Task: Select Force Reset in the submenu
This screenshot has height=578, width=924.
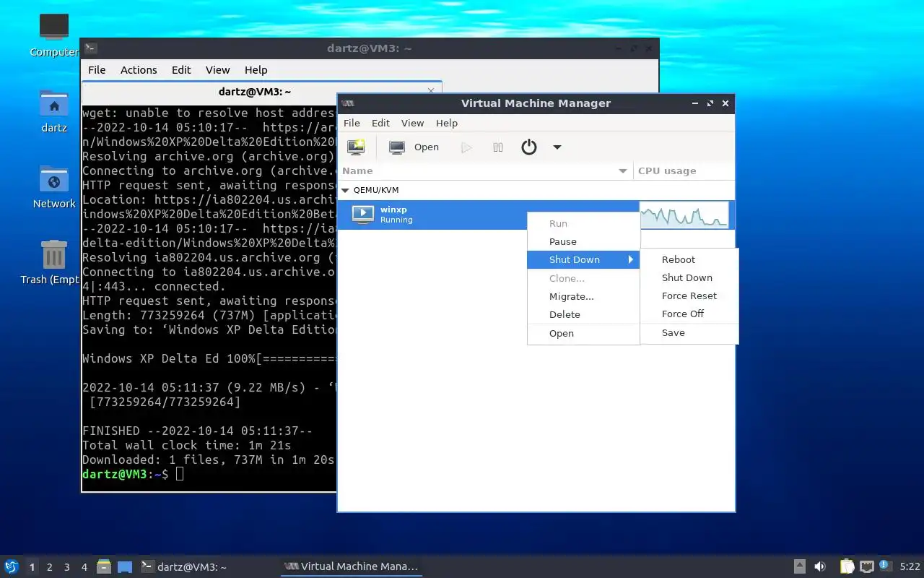Action: pyautogui.click(x=689, y=296)
